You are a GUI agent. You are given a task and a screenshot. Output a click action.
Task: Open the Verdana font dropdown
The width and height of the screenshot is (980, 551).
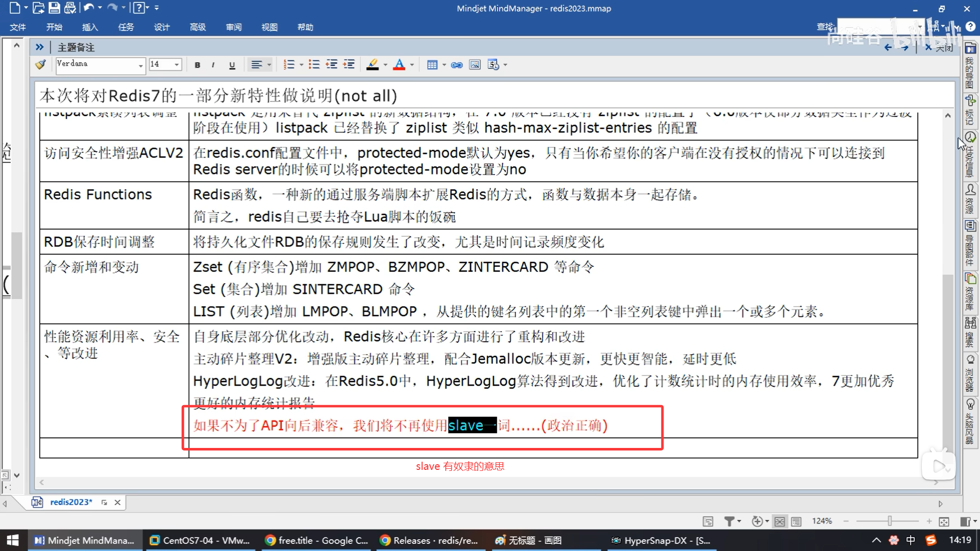coord(141,65)
